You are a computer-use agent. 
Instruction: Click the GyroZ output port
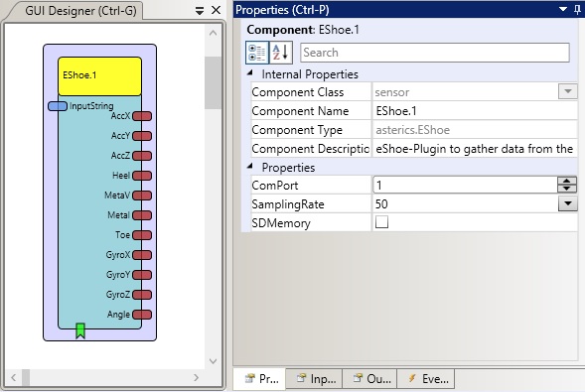coord(142,295)
